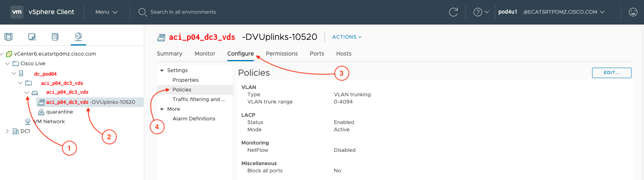Select the quarantine port group

[60, 112]
